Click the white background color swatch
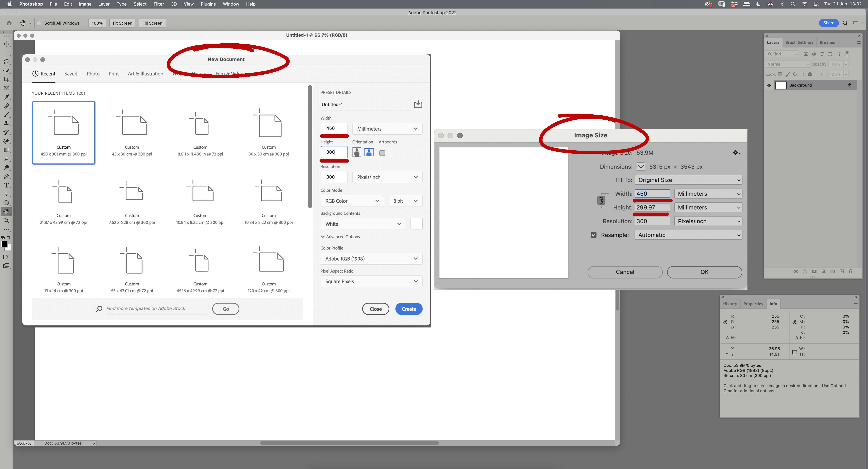 [x=417, y=224]
